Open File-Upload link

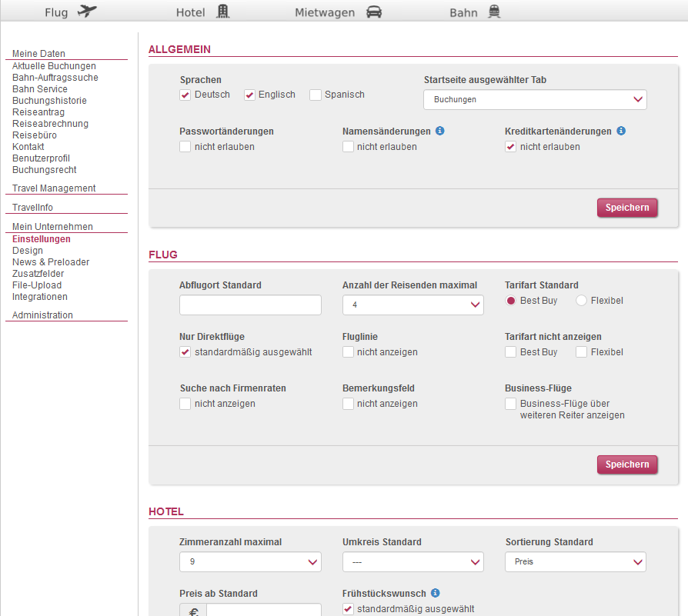tap(37, 285)
